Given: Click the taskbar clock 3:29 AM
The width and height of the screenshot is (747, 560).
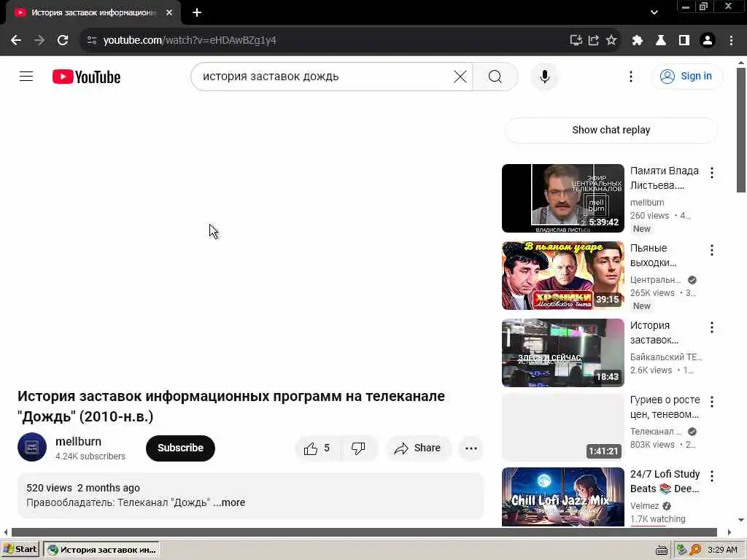Looking at the screenshot, I should pyautogui.click(x=722, y=550).
